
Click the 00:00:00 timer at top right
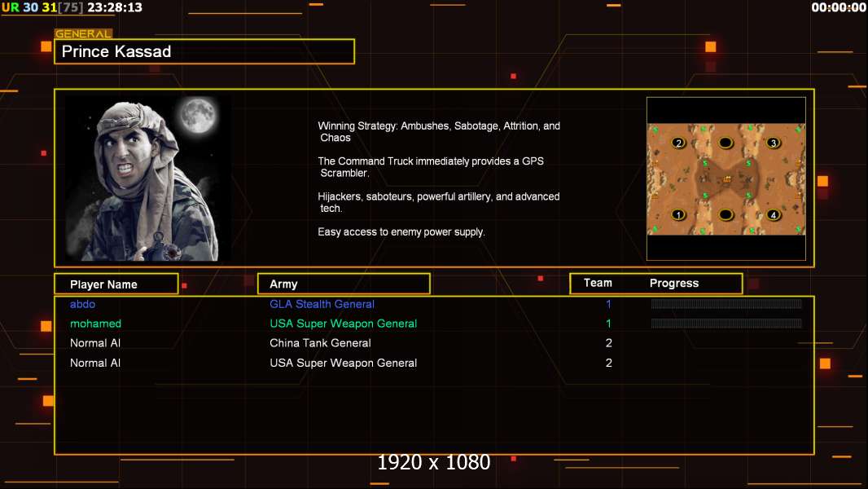[x=839, y=7]
